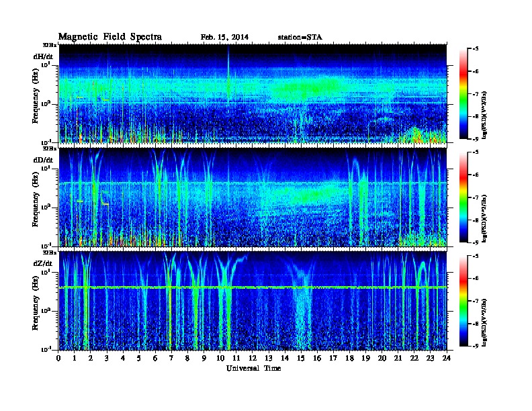Click the 10^-1 frequency tick of dZ/dt panel
532x411 pixels.
coord(46,349)
